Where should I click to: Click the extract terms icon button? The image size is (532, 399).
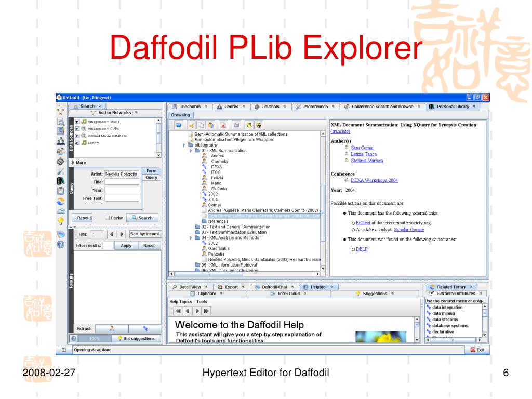145,328
